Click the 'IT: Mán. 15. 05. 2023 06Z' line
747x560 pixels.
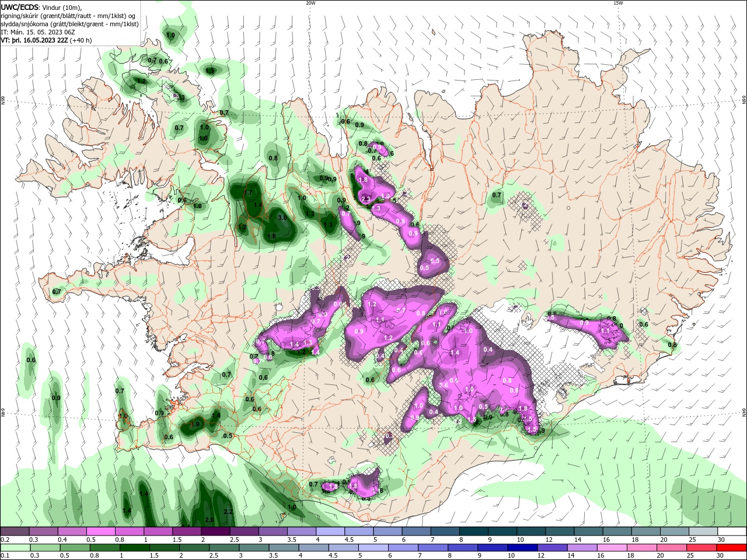pos(37,32)
